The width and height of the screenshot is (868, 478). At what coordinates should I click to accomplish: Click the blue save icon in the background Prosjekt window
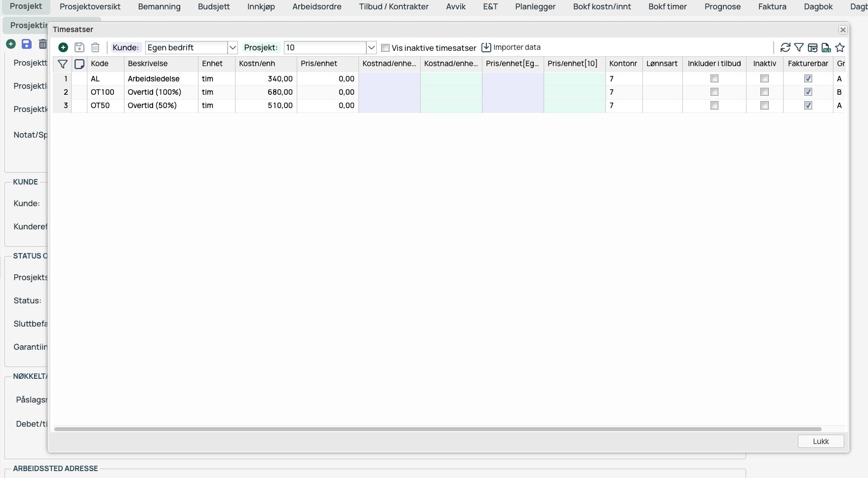pyautogui.click(x=27, y=44)
